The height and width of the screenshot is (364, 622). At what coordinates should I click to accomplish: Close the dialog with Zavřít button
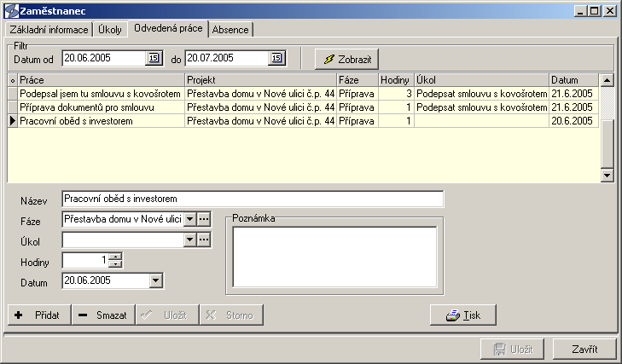584,350
